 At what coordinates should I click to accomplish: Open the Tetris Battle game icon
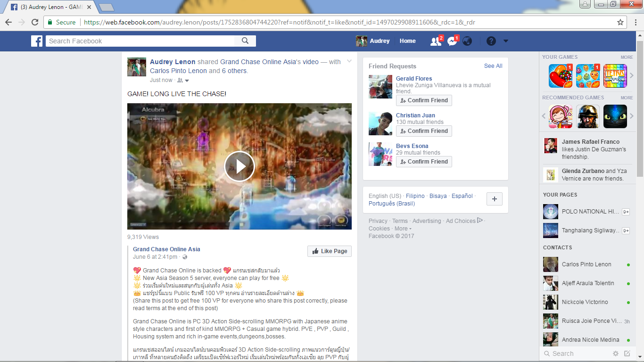tap(615, 76)
